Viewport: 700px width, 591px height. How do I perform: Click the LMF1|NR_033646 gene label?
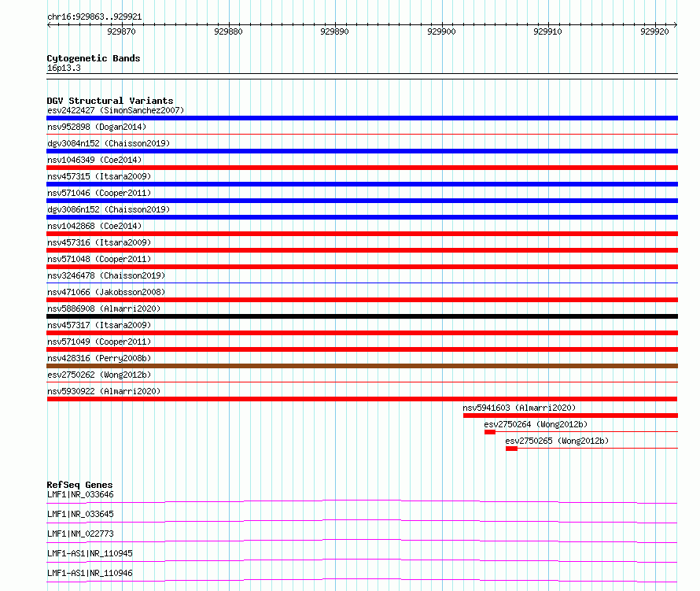tap(80, 494)
